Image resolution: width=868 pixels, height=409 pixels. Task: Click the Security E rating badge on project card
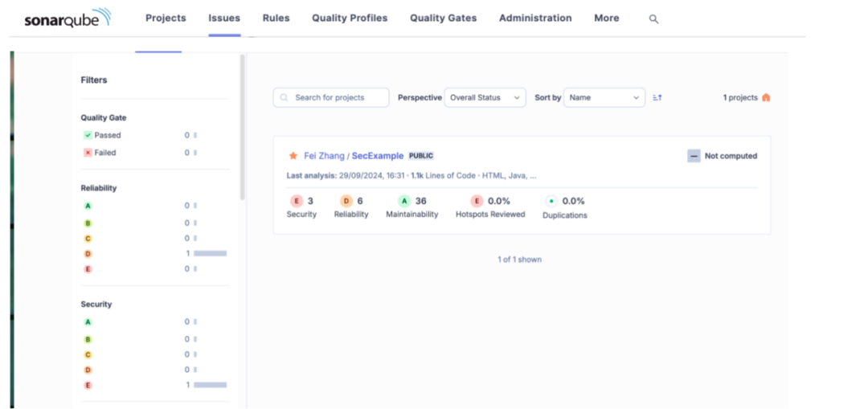pyautogui.click(x=296, y=202)
